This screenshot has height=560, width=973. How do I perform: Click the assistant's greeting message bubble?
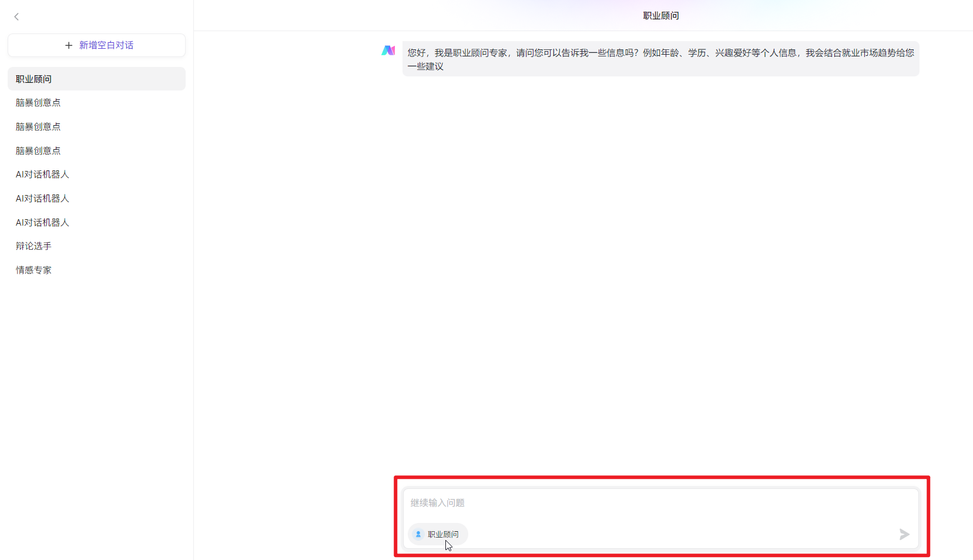point(660,59)
